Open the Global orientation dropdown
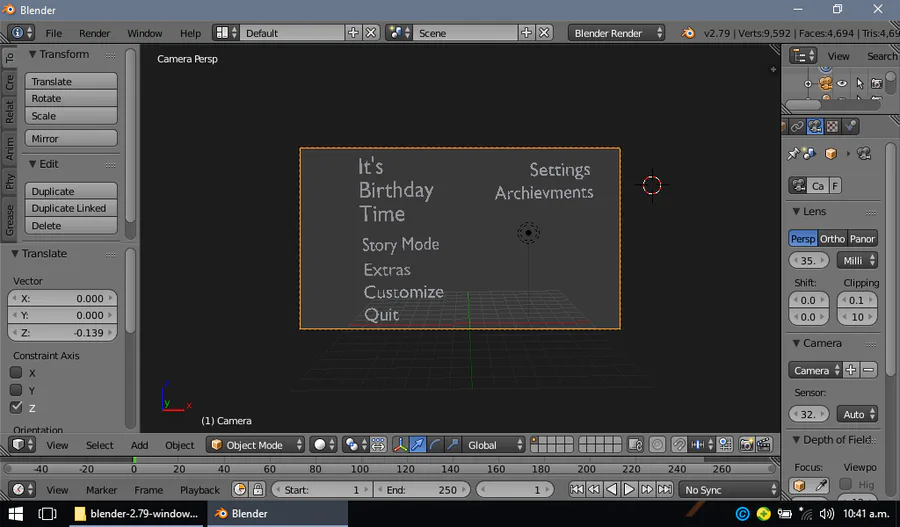900x527 pixels. click(494, 445)
